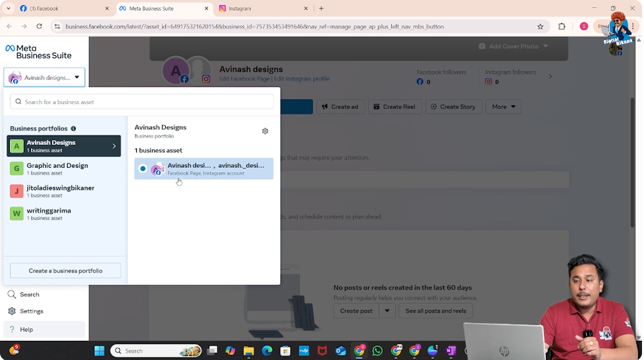Click the Edit Instagram profile link

[302, 79]
